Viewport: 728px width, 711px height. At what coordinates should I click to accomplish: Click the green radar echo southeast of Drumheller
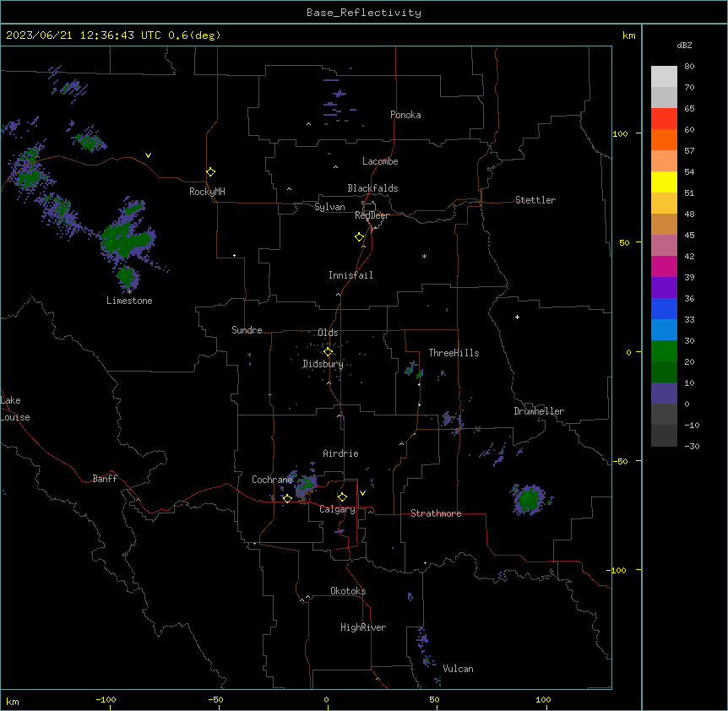530,499
